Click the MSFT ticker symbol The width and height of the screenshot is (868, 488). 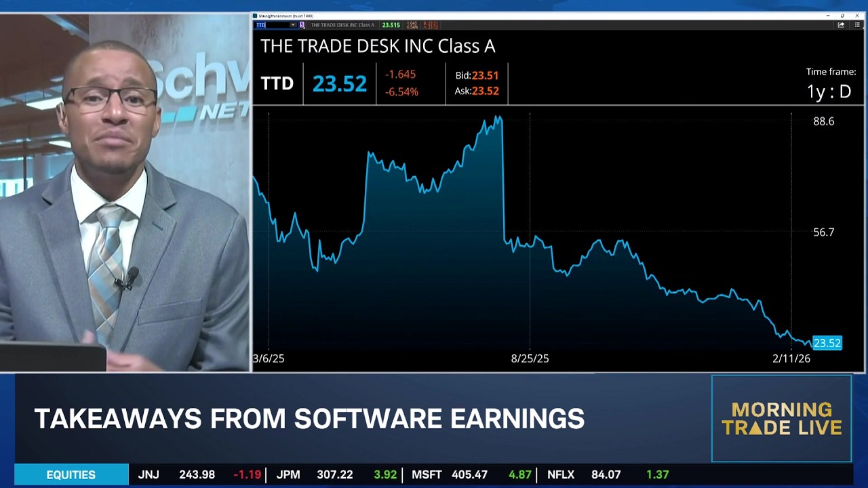pos(427,475)
